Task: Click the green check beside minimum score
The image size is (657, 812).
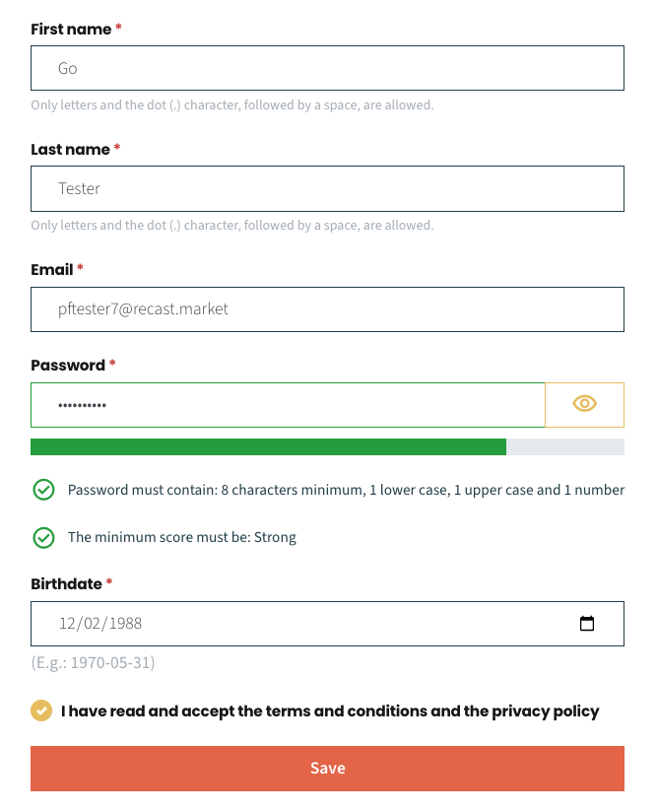Action: [43, 537]
